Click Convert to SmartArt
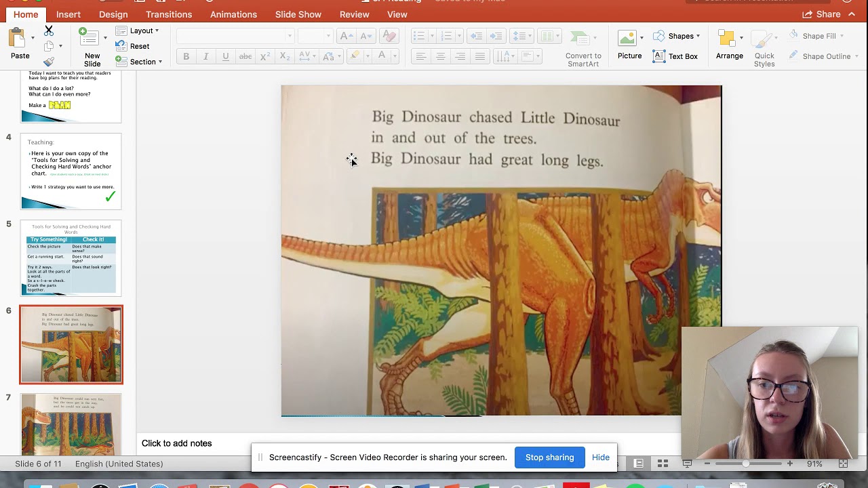The width and height of the screenshot is (868, 488). click(583, 49)
